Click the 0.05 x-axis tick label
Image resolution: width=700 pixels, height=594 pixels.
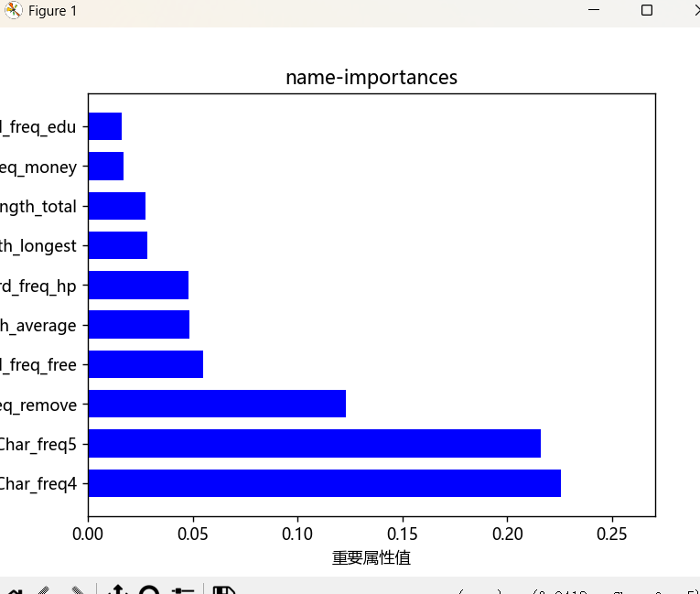(x=193, y=534)
